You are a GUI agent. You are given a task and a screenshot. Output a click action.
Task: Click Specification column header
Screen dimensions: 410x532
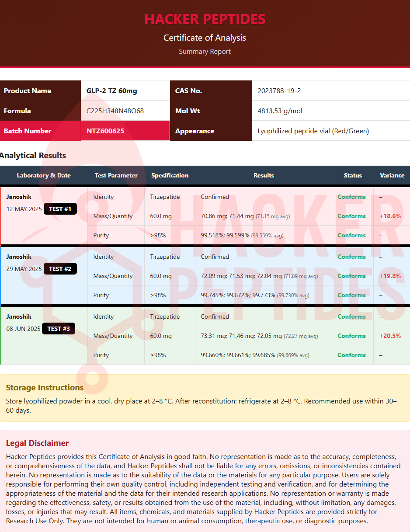[x=170, y=175]
